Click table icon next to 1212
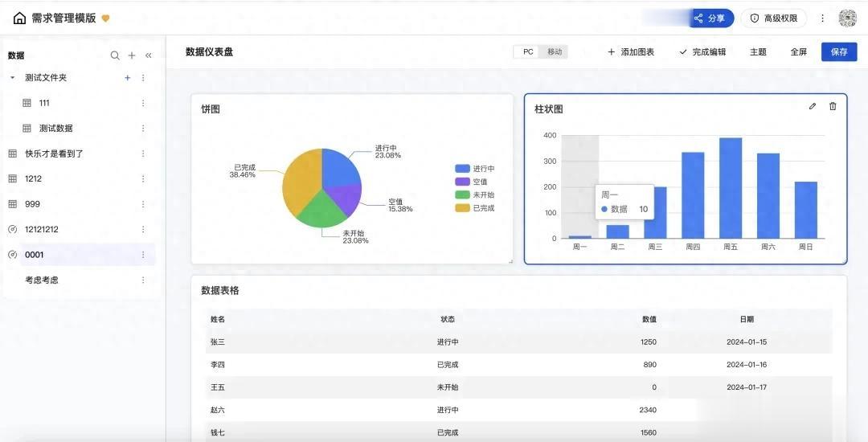Screen dimensions: 868x442 click(13, 178)
